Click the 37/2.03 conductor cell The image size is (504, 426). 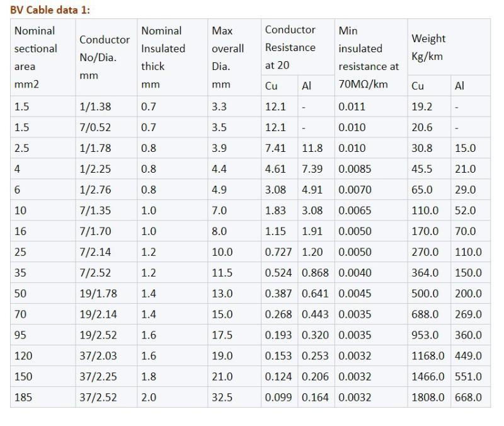tap(98, 356)
